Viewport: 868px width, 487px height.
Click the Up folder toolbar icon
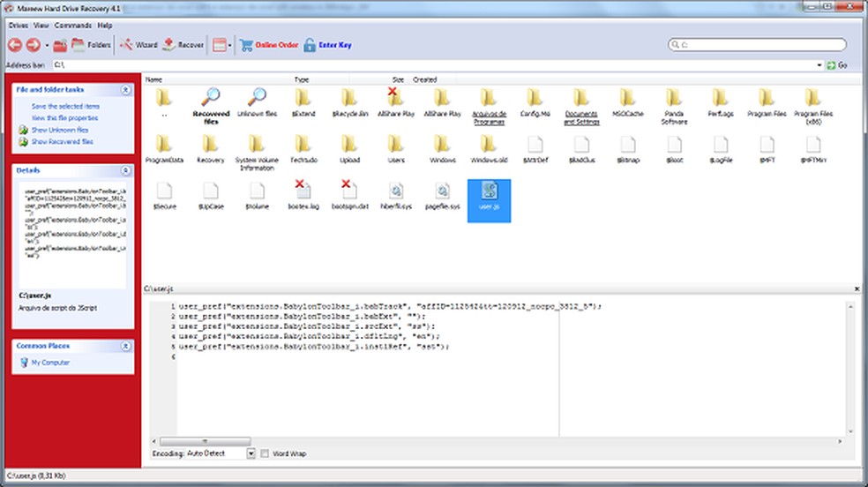60,45
